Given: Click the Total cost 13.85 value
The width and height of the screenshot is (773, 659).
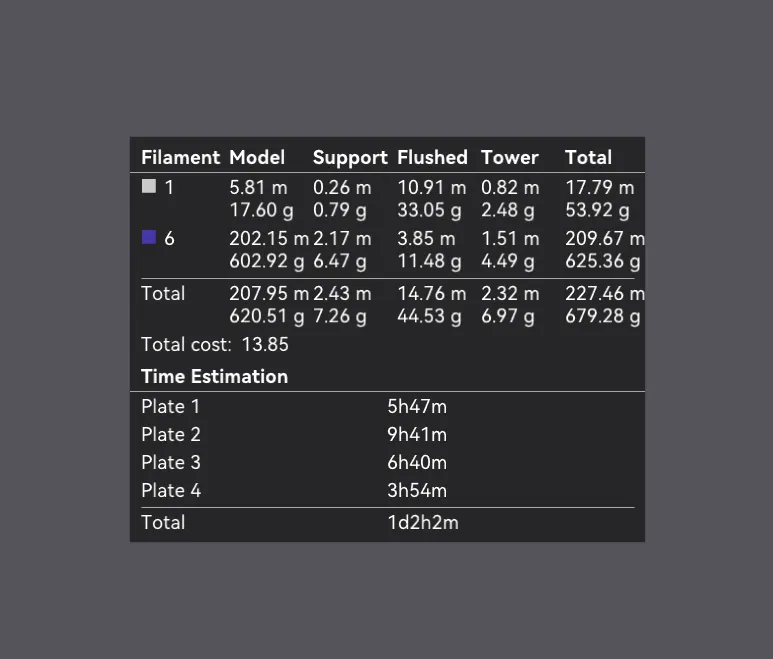Looking at the screenshot, I should [265, 345].
